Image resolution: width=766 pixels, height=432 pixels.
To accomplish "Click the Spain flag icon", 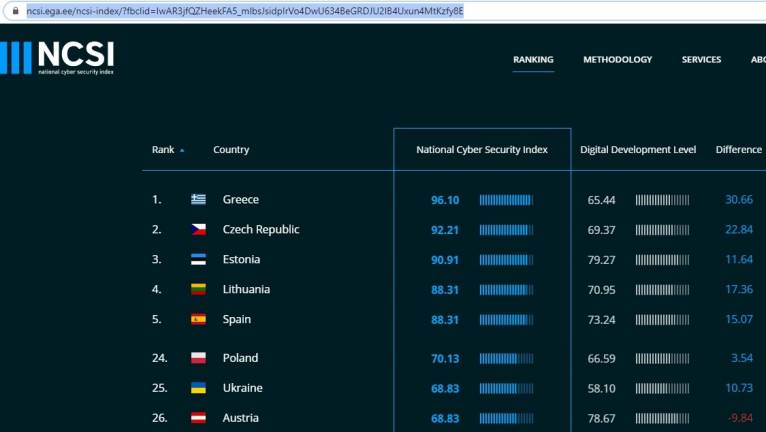I will click(x=198, y=319).
